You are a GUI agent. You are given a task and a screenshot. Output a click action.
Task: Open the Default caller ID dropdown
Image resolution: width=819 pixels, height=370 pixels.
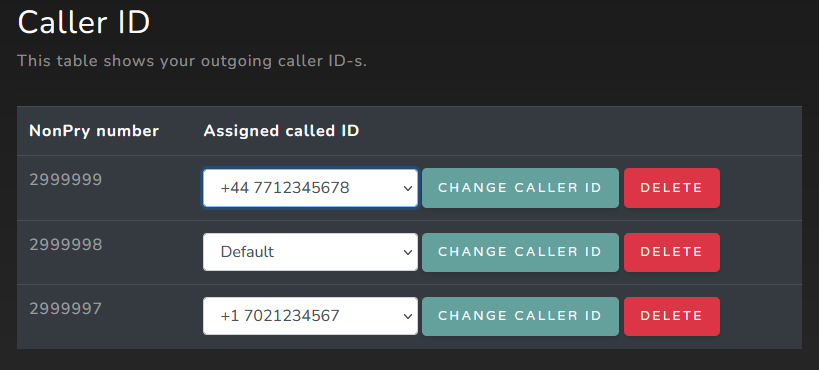click(310, 252)
